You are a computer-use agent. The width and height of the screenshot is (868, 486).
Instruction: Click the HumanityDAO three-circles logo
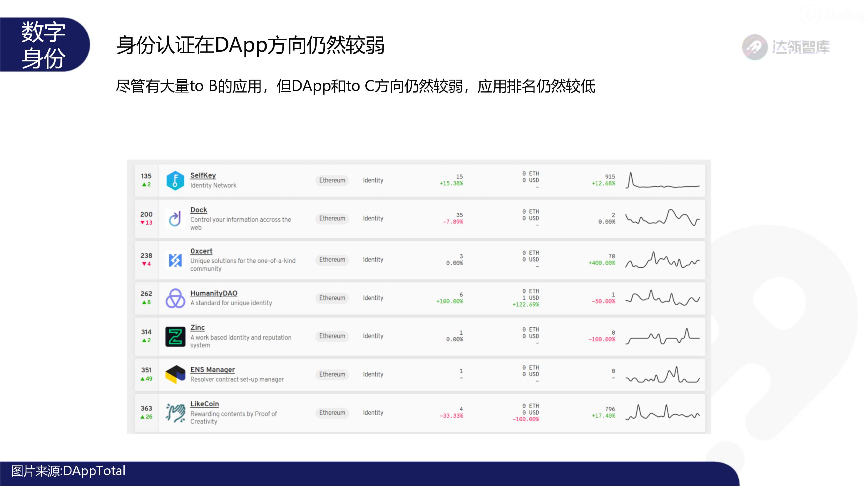[175, 298]
